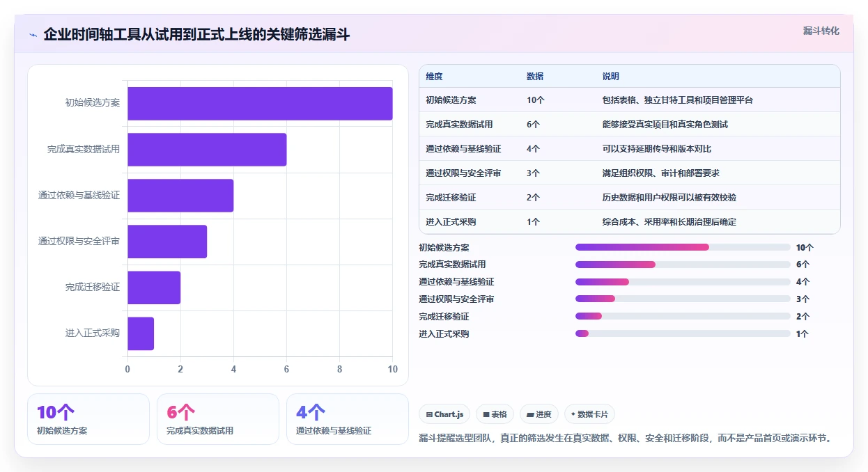Click the 通过依赖与基线验证 progress bar
The height and width of the screenshot is (472, 868).
[x=683, y=282]
